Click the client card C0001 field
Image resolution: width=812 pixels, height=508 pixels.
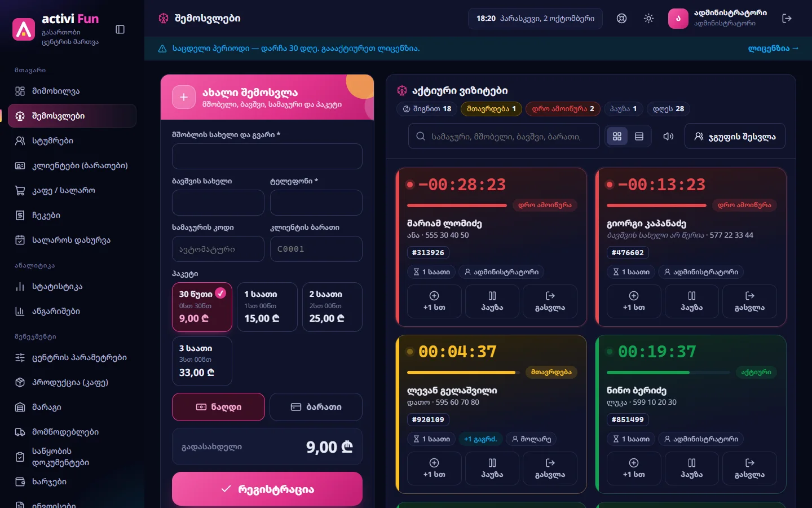point(316,249)
